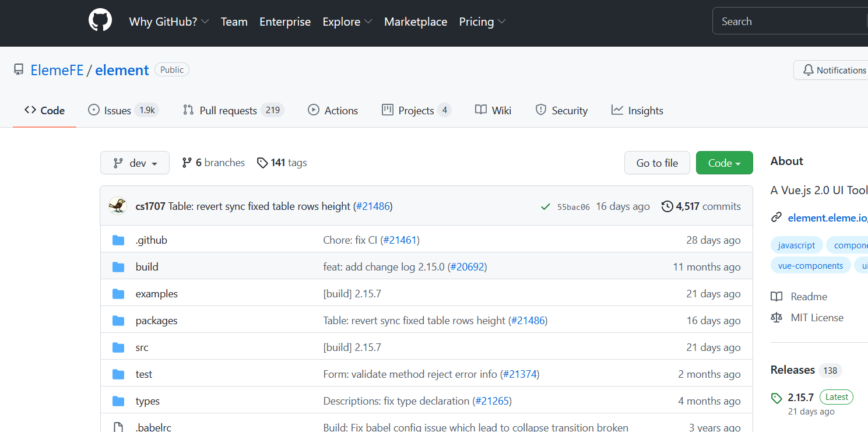Open the src folder
This screenshot has width=868, height=432.
(142, 347)
